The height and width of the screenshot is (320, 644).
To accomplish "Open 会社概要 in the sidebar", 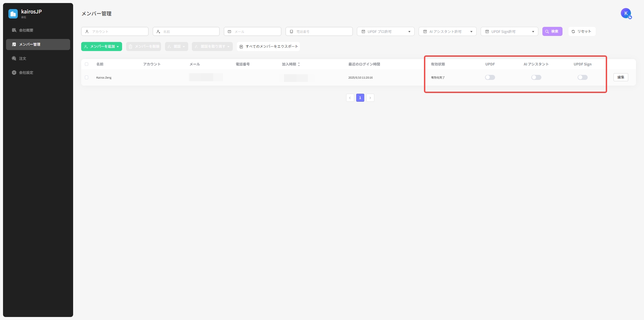I will [38, 30].
